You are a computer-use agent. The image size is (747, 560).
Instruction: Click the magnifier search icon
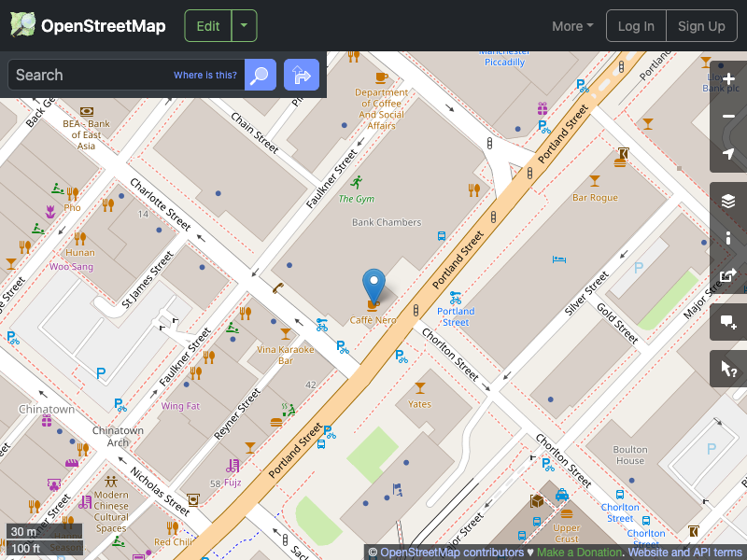260,75
